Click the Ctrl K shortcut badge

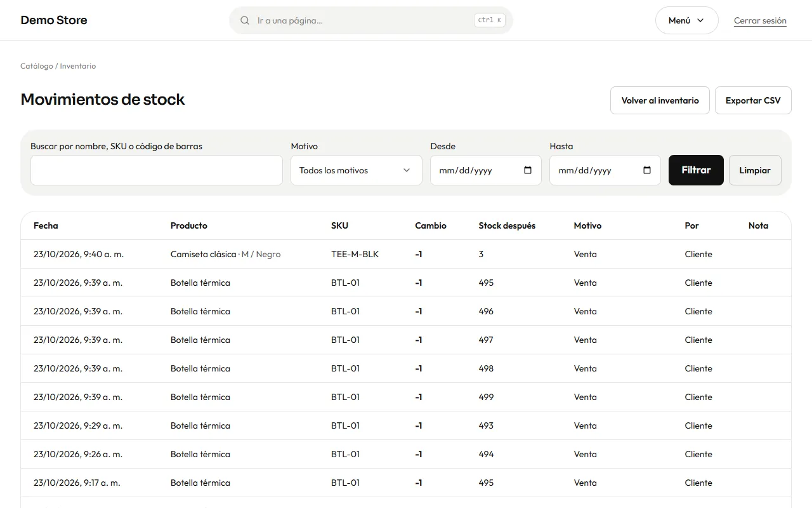pyautogui.click(x=490, y=20)
